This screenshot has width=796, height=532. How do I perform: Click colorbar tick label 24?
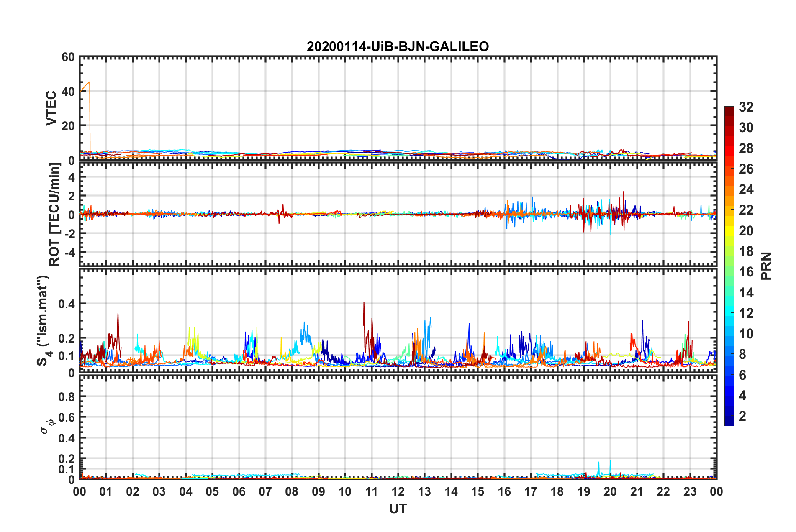coord(746,189)
